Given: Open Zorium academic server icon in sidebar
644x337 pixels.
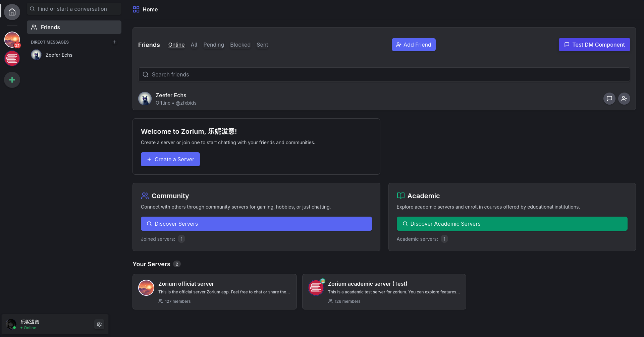Looking at the screenshot, I should coord(12,59).
